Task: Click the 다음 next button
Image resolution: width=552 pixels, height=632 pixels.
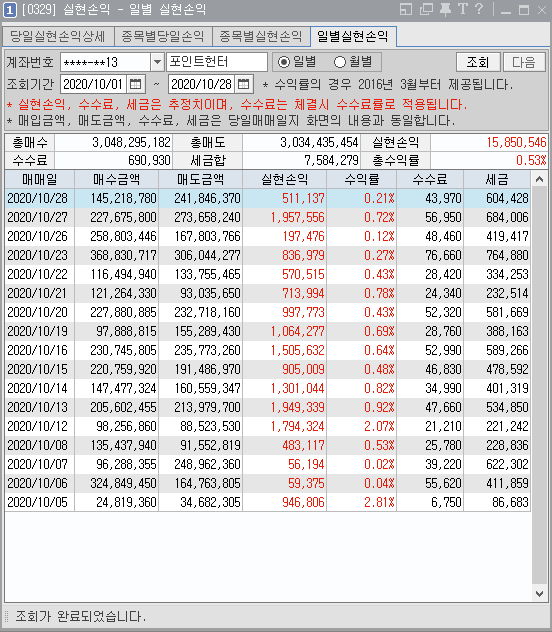Action: (x=524, y=62)
